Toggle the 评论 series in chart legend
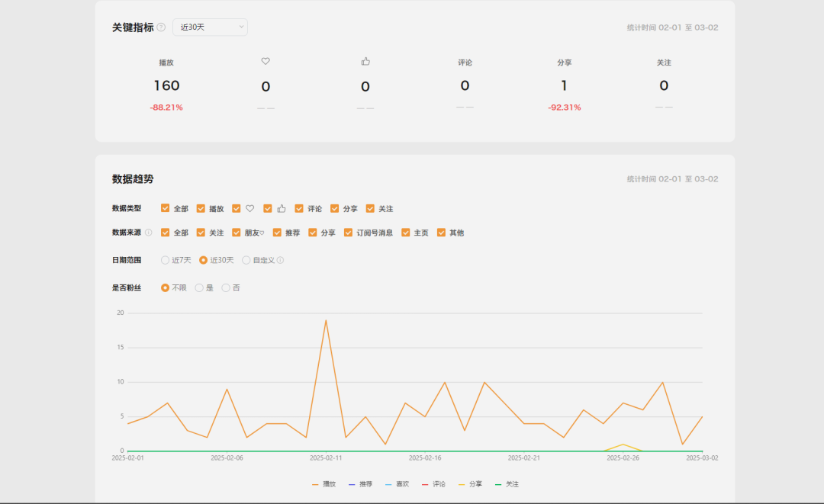The height and width of the screenshot is (504, 824). coord(433,484)
